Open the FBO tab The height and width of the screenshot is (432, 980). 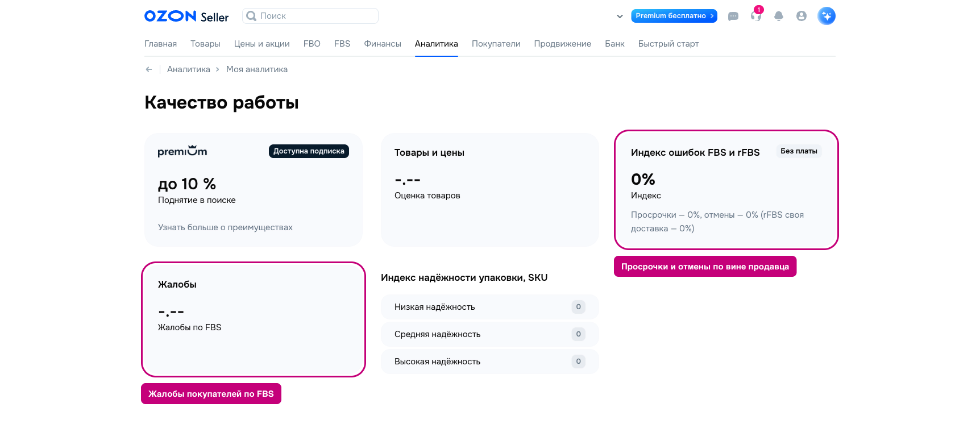click(x=312, y=44)
